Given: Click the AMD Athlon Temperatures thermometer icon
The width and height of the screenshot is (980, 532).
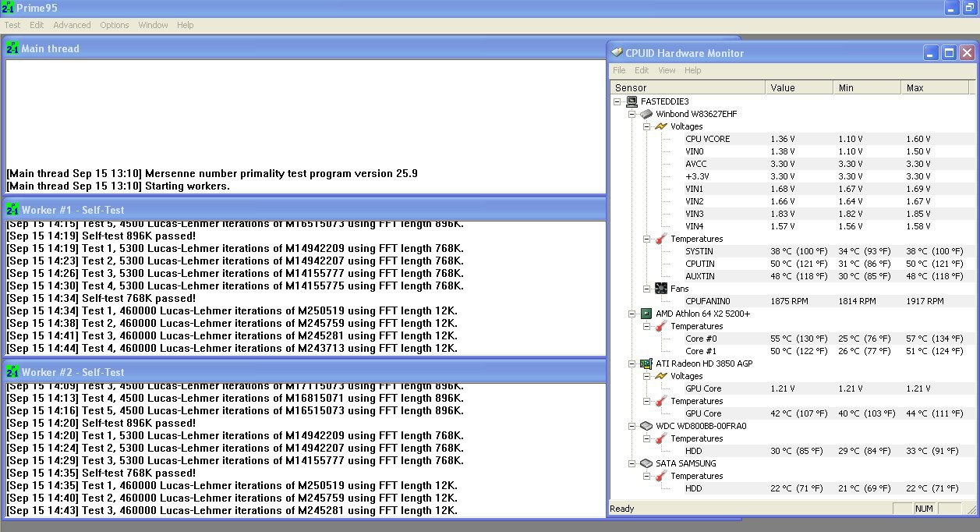Looking at the screenshot, I should pos(660,326).
